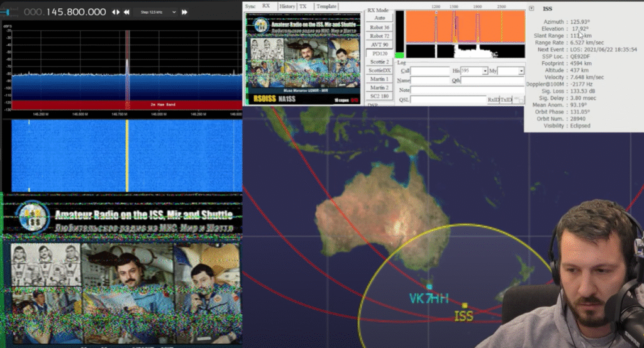Click the Orbit Num. 28940 value

tap(578, 119)
